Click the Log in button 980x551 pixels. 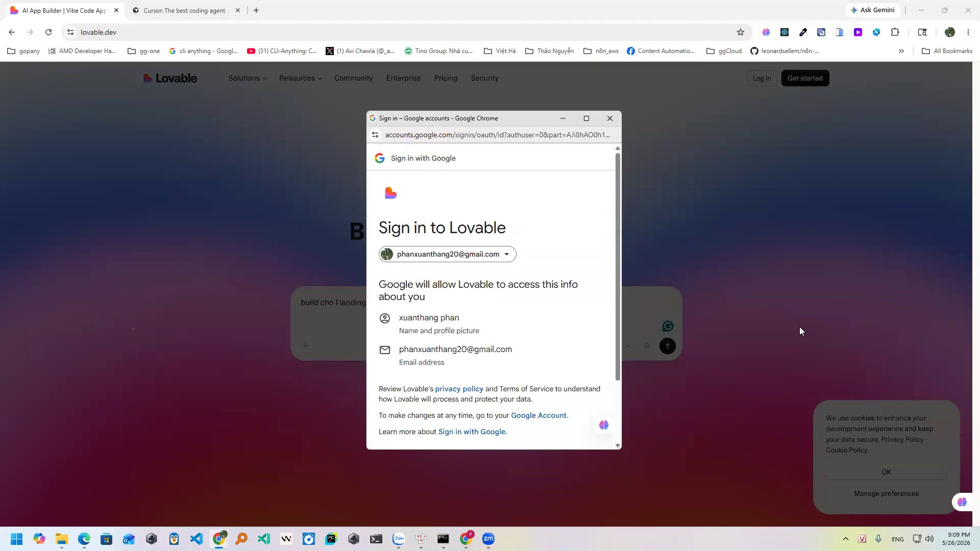(762, 78)
